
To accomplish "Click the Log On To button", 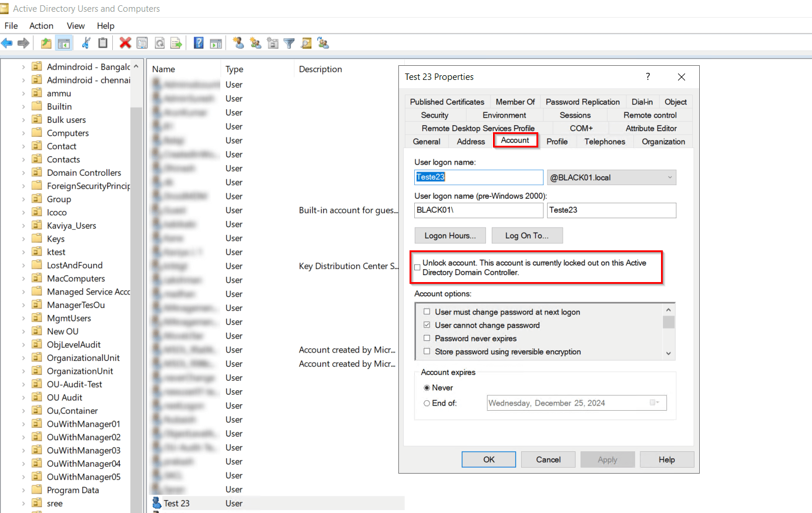I will coord(527,235).
